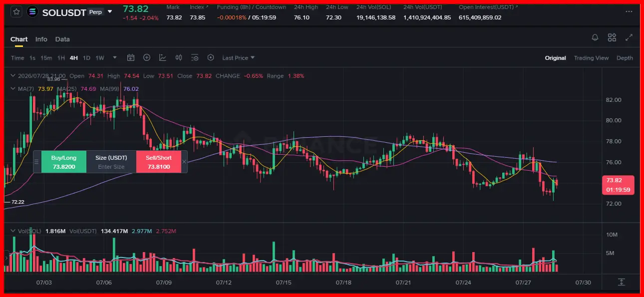
Task: Click the 24h High value 76.10
Action: tap(302, 17)
